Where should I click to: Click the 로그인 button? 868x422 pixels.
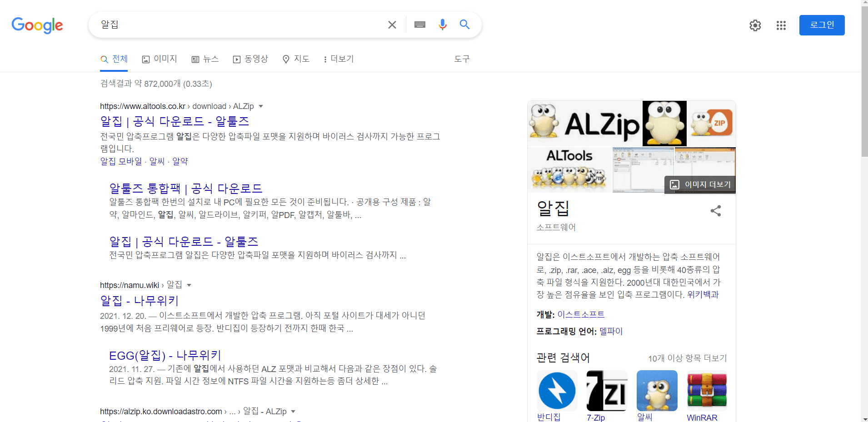(x=822, y=25)
